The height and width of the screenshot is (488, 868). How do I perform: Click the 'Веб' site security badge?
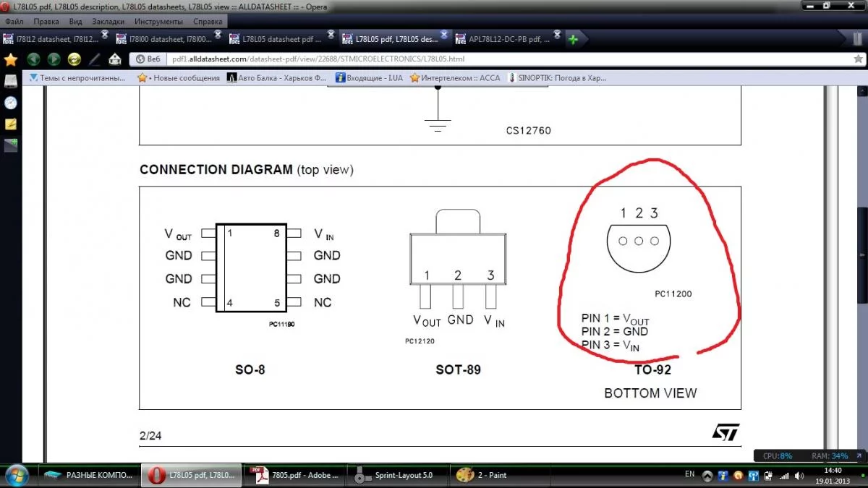[148, 59]
